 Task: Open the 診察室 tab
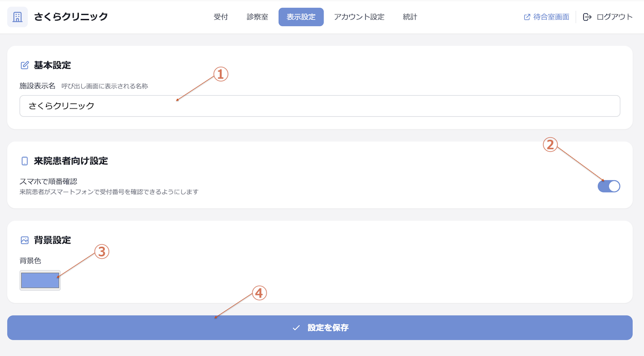point(257,16)
